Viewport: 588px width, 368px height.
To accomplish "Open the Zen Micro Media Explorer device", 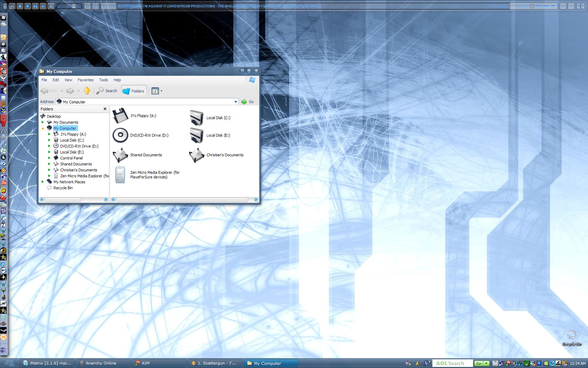I will coord(120,175).
